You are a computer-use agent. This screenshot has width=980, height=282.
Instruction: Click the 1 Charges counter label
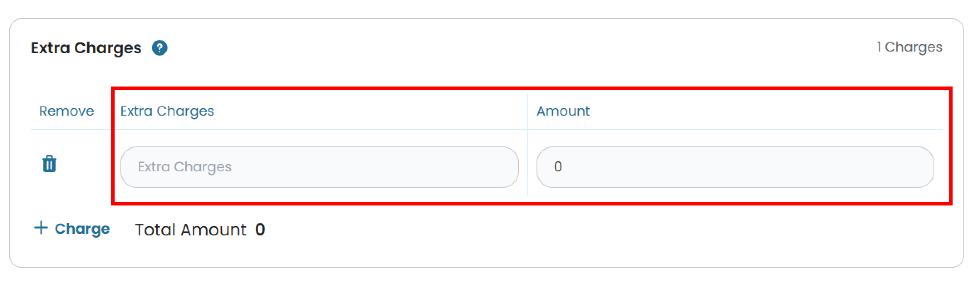[909, 47]
